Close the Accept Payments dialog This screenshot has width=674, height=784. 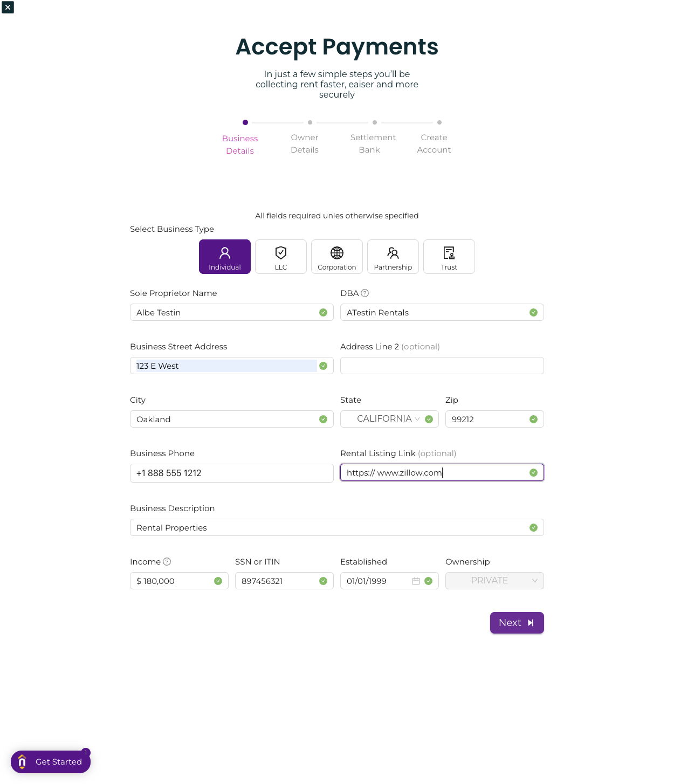click(x=8, y=7)
